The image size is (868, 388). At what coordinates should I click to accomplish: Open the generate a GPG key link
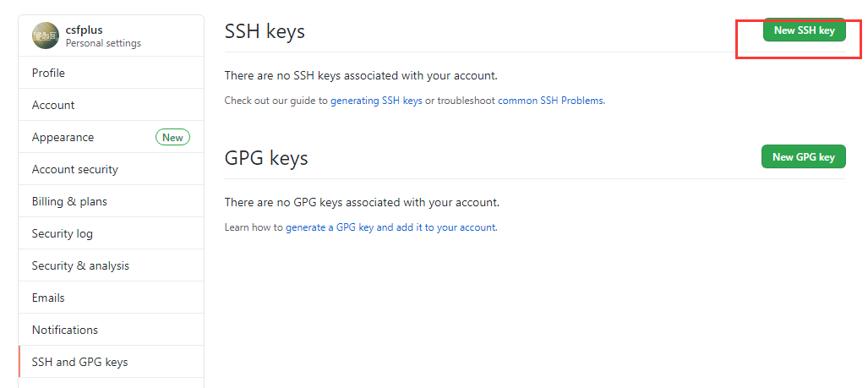[390, 227]
